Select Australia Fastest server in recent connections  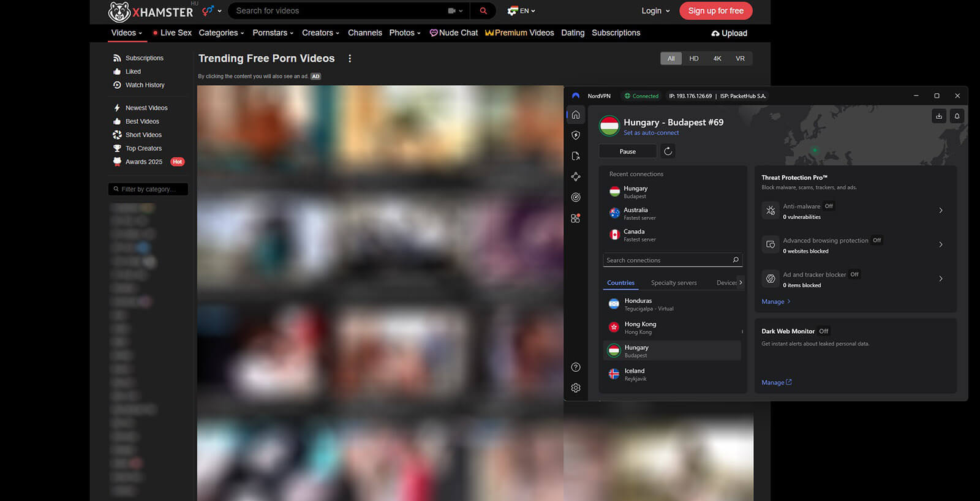tap(672, 213)
